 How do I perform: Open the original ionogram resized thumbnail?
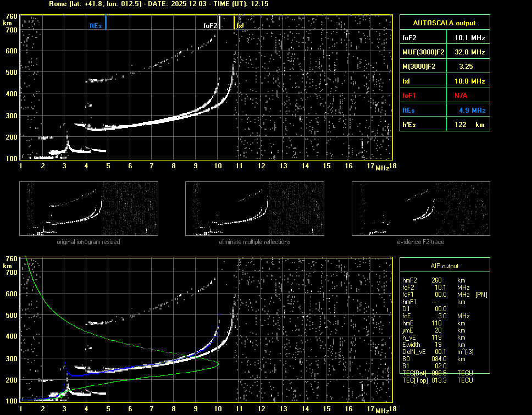(88, 209)
